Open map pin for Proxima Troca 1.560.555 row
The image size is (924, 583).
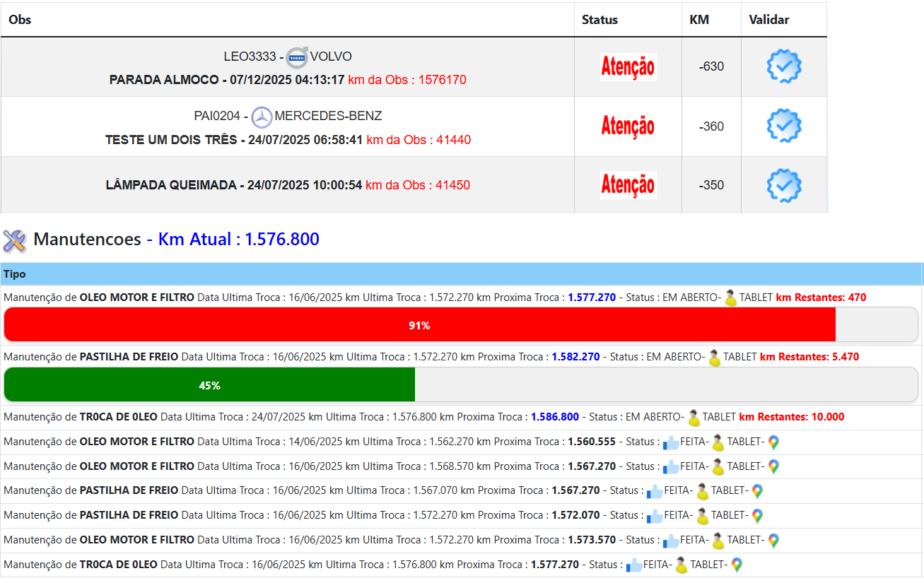773,442
